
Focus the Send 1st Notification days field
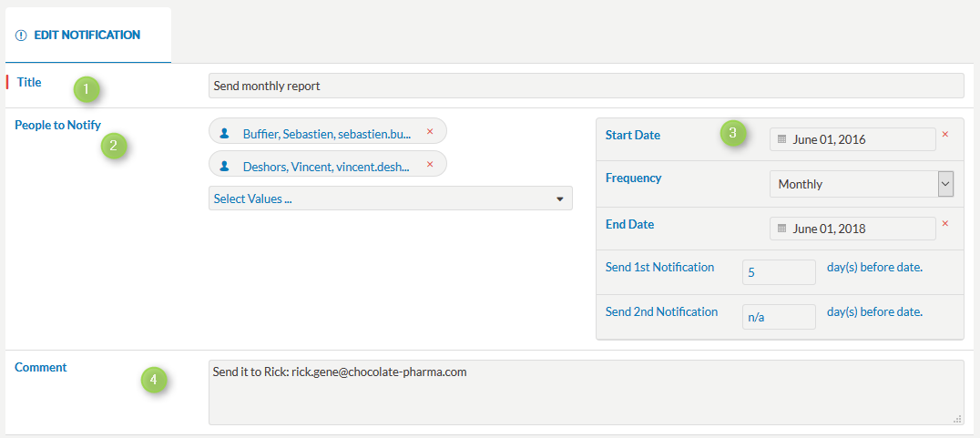[779, 272]
